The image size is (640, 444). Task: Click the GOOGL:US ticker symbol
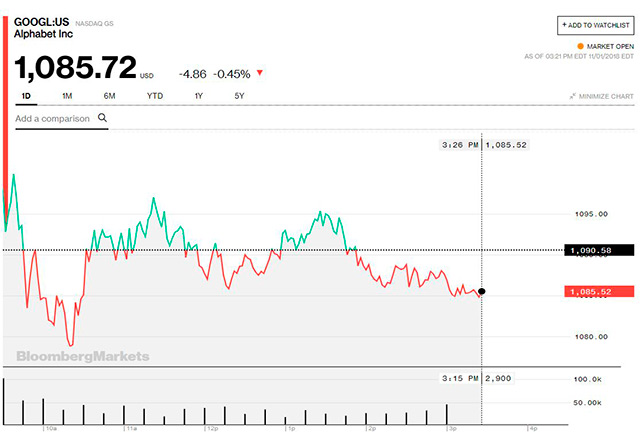(x=42, y=22)
